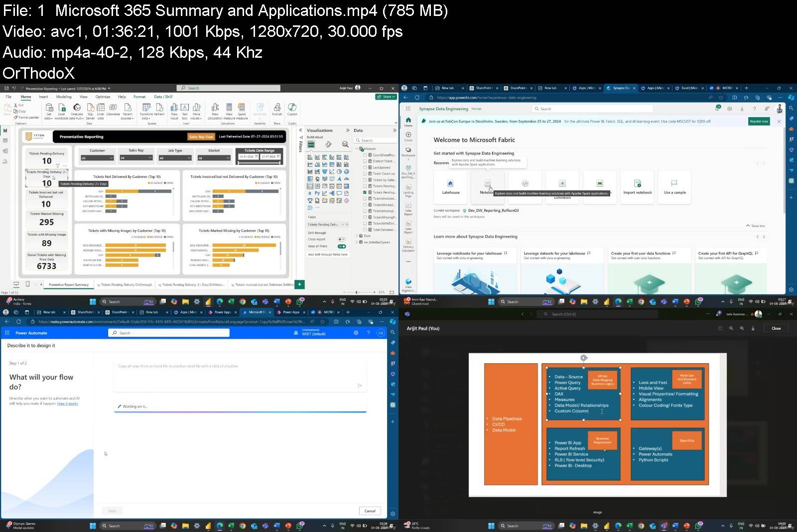The height and width of the screenshot is (532, 797).
Task: Switch to Table view in Power BI sidebar
Action: coord(5,140)
